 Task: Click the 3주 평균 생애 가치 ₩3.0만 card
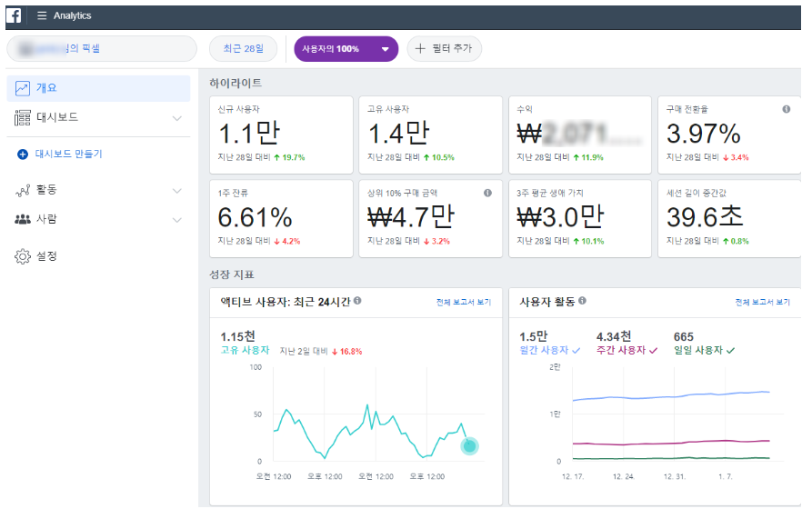(x=580, y=219)
